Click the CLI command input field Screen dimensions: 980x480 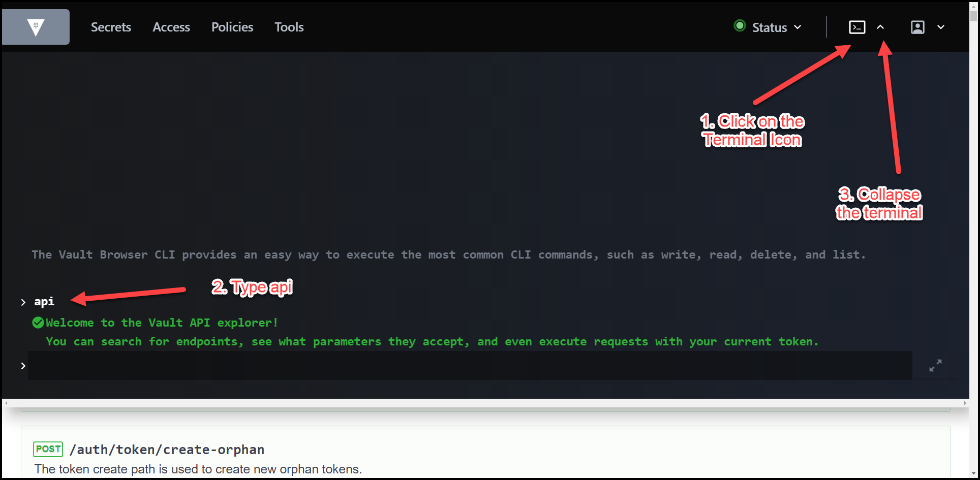tap(457, 365)
